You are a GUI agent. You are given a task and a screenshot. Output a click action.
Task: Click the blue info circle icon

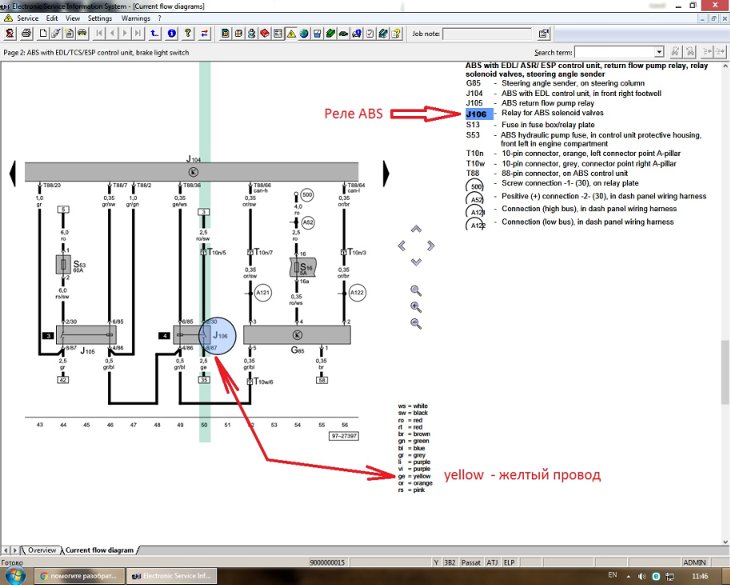coord(172,34)
